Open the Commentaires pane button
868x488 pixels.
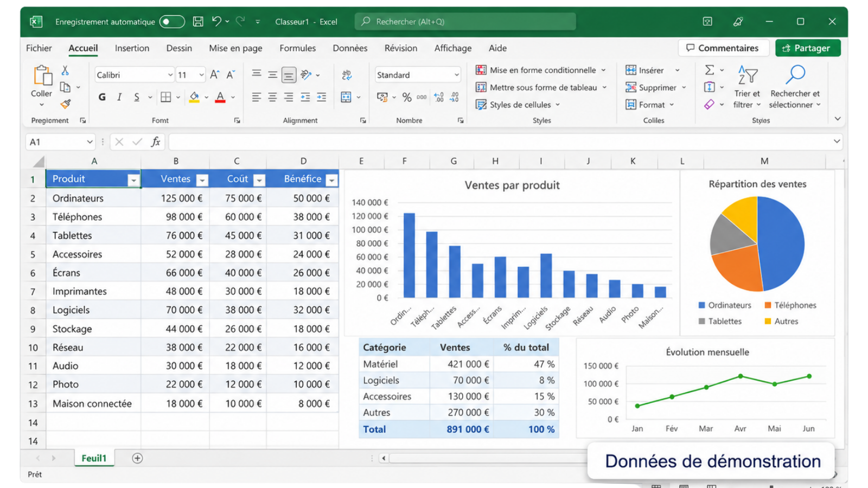pos(724,48)
